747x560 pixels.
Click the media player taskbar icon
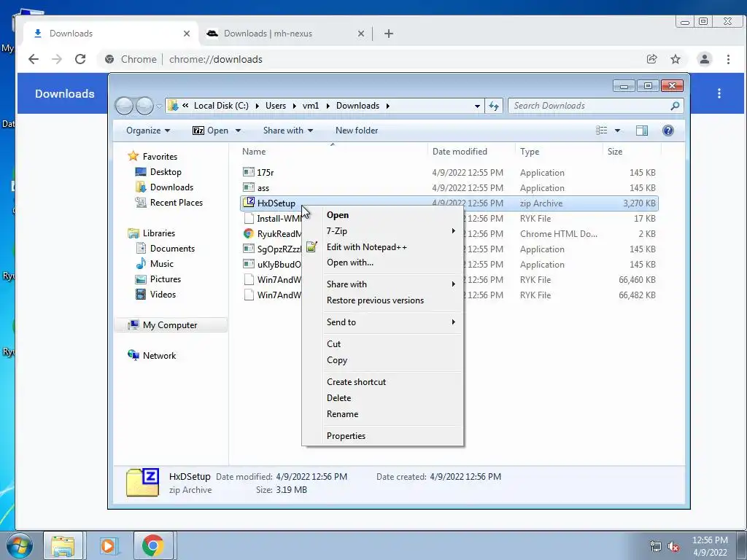(108, 545)
